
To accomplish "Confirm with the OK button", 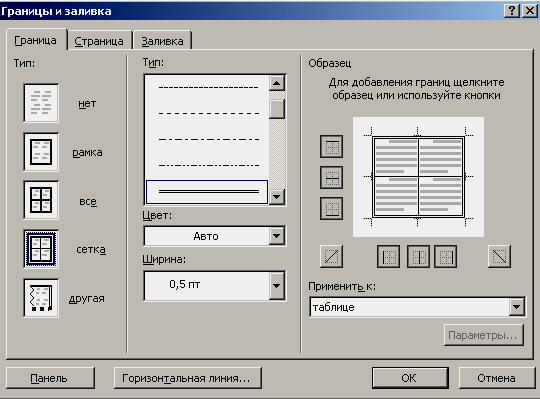I will click(410, 378).
